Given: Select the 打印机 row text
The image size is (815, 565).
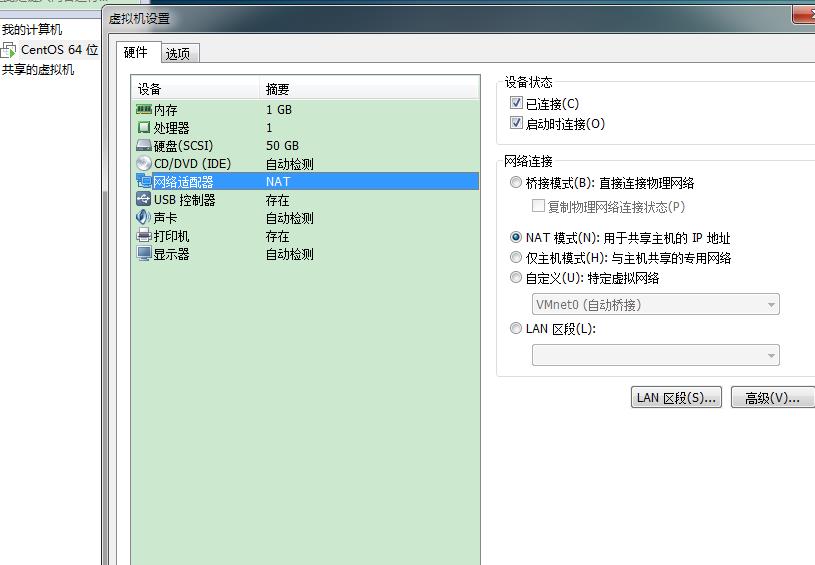Looking at the screenshot, I should (x=172, y=236).
